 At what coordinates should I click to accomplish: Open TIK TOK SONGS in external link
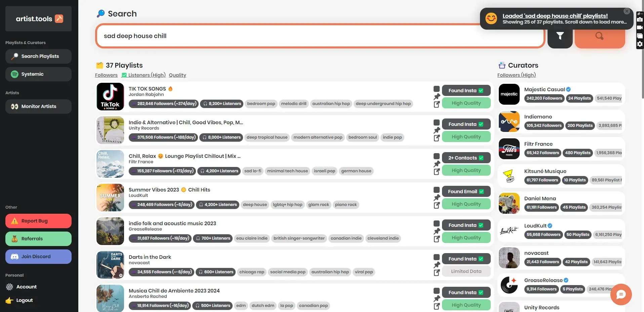click(437, 104)
